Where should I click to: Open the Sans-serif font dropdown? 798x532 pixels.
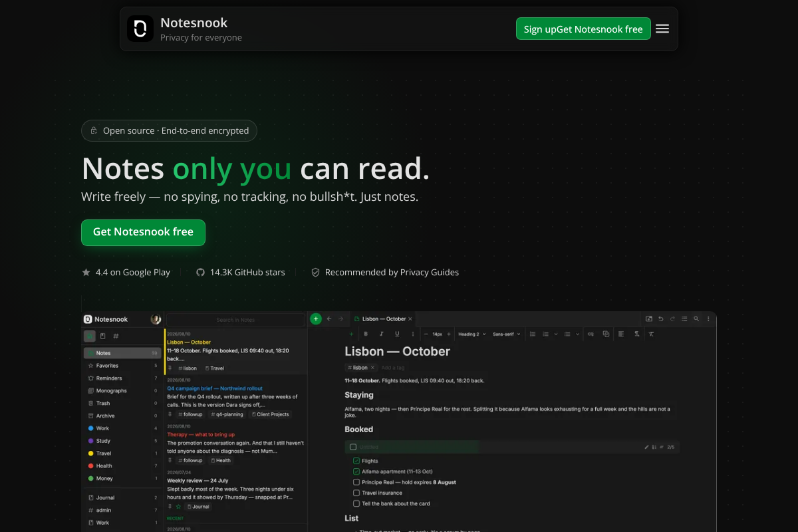[x=507, y=334]
